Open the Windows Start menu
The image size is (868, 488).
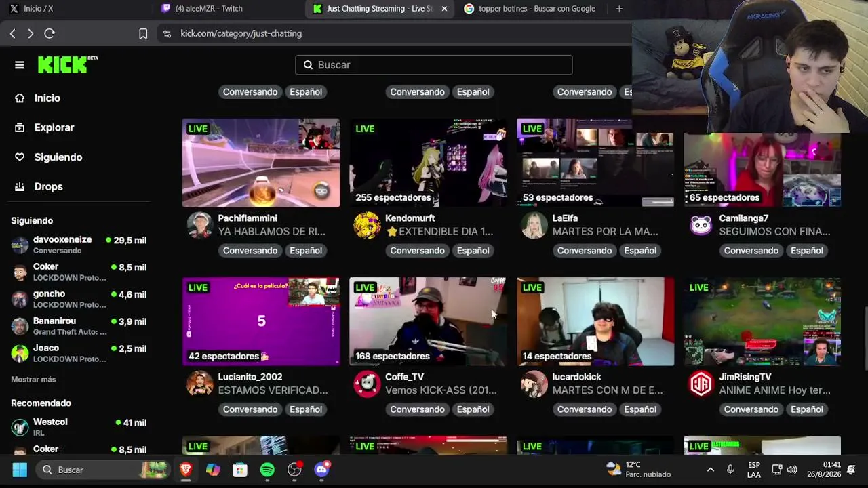20,470
